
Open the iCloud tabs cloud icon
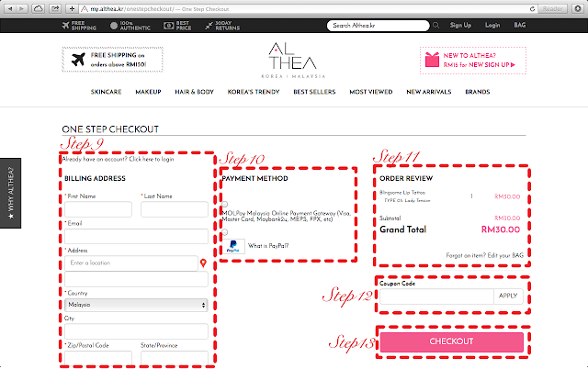point(38,8)
